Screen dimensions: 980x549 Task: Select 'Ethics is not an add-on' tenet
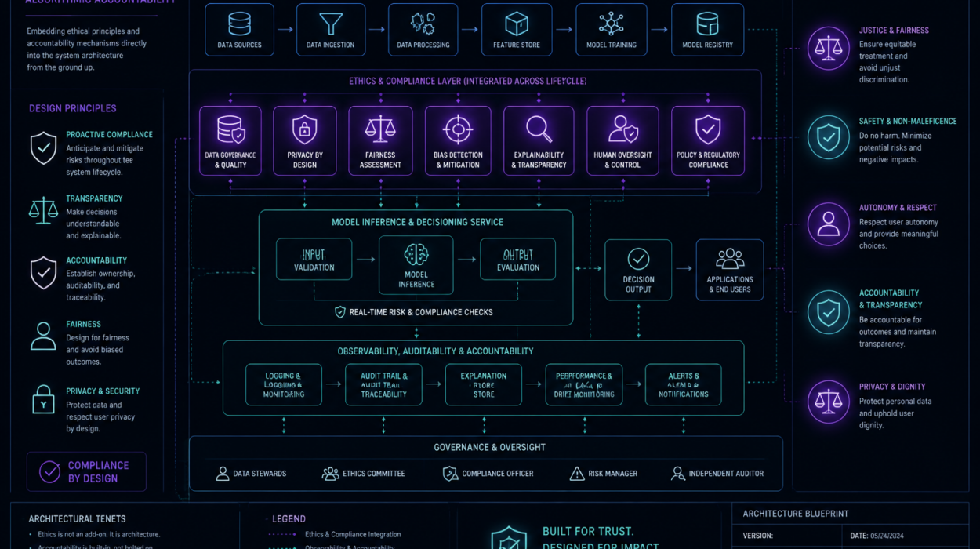coord(99,534)
